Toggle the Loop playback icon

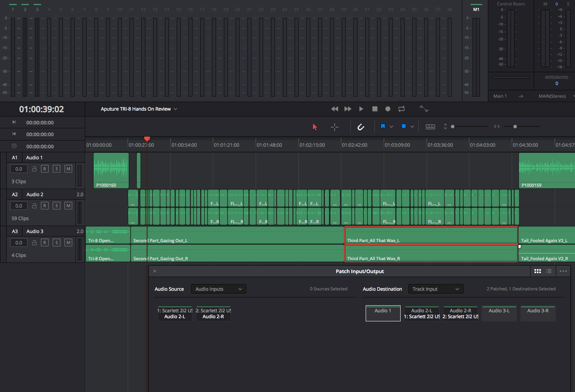(401, 109)
